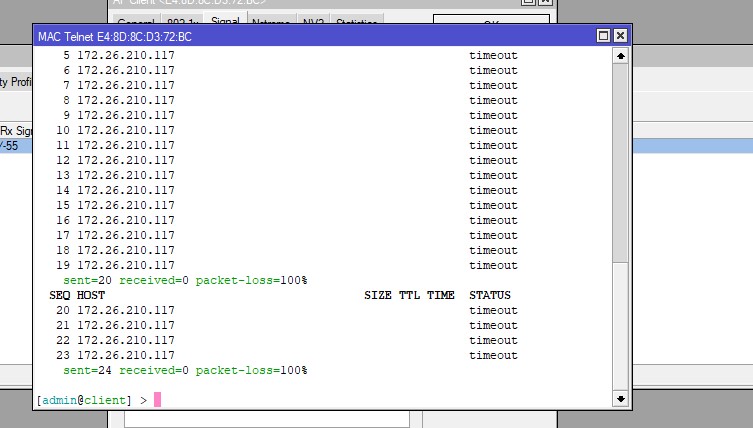Click the terminal prompt cursor after admin@client
Screen dimensions: 753x428
click(x=158, y=400)
